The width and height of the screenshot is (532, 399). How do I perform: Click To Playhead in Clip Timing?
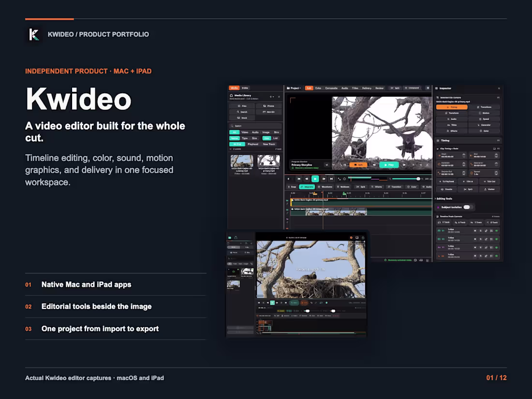446,181
